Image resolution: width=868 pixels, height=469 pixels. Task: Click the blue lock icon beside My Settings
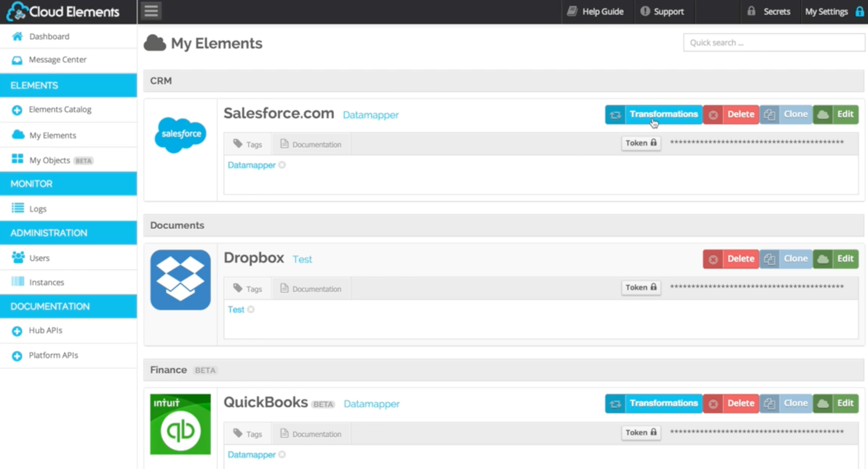point(859,11)
